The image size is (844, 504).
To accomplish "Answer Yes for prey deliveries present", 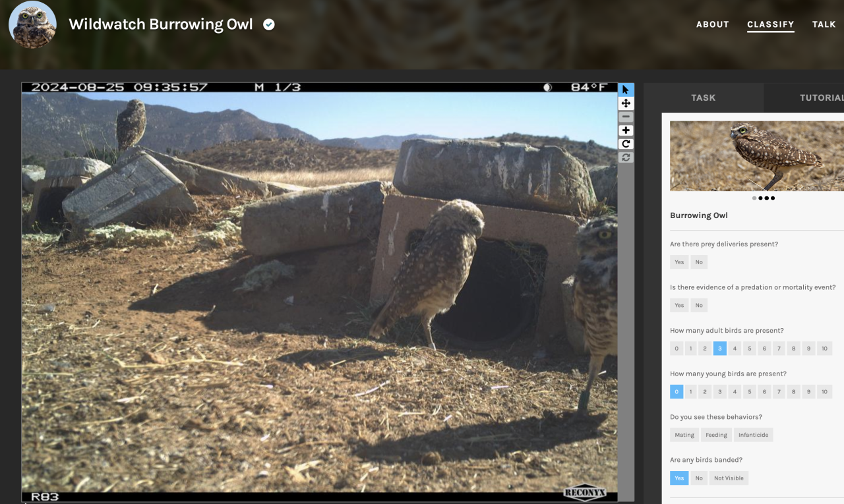I will point(679,262).
